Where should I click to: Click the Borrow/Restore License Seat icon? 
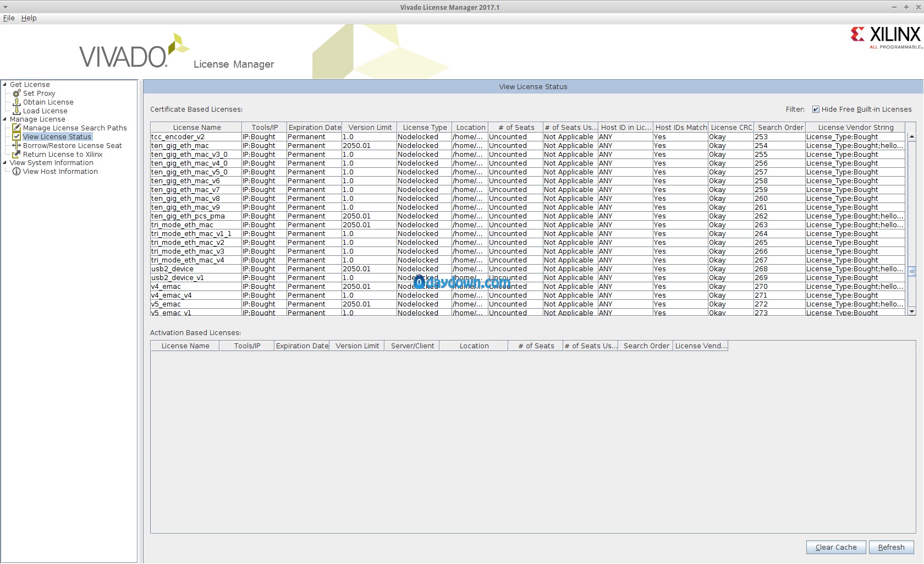point(16,146)
